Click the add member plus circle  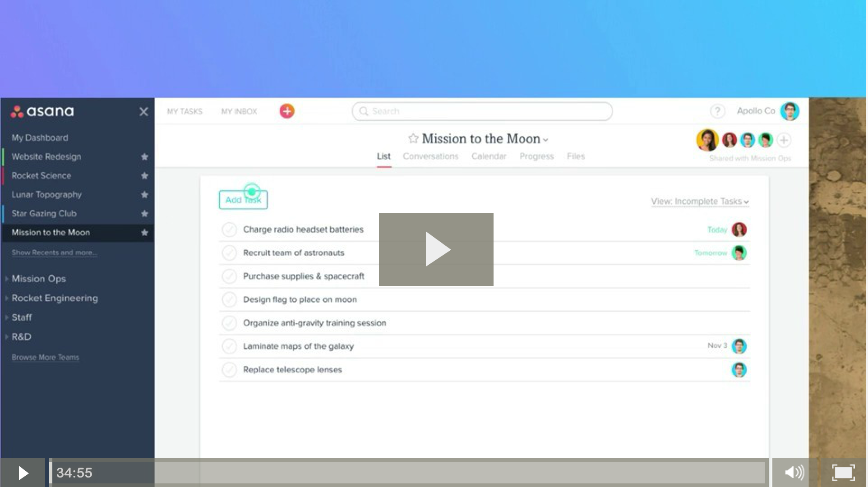point(784,140)
